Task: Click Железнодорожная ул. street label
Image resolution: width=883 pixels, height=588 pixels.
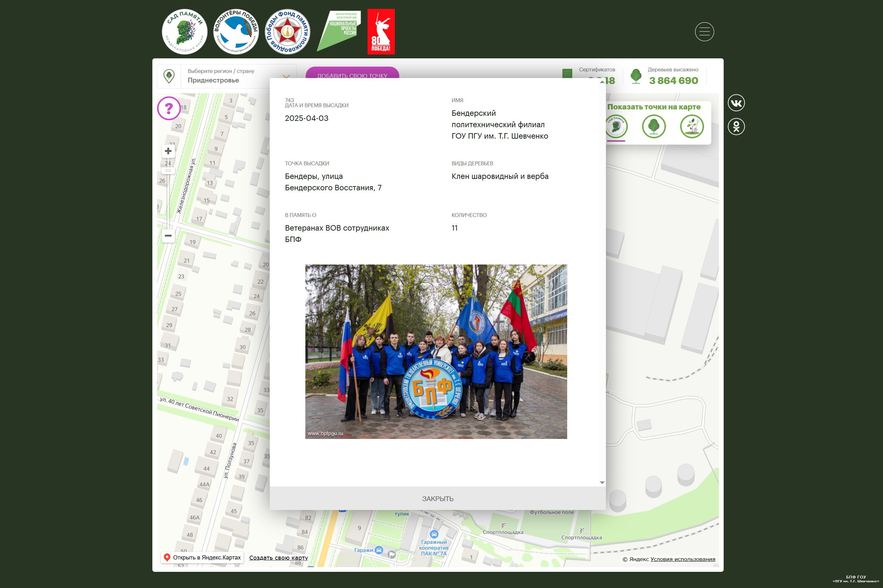Action: (x=187, y=186)
